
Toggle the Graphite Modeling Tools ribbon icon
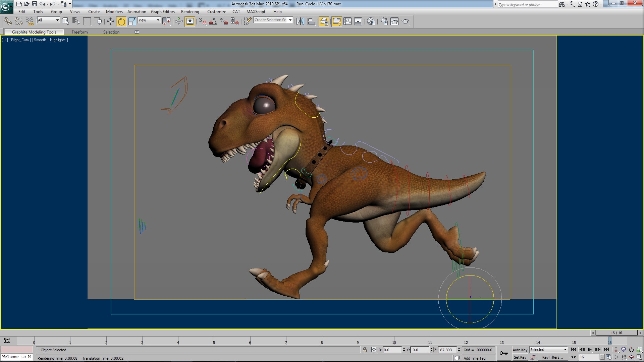(x=336, y=21)
